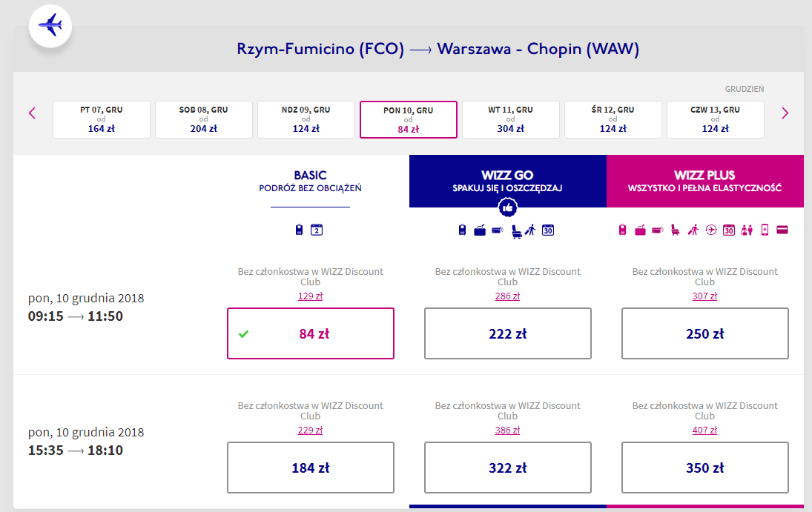Click the seat selection icon under WIZZ GO
Screen dimensions: 812x512
pyautogui.click(x=516, y=231)
